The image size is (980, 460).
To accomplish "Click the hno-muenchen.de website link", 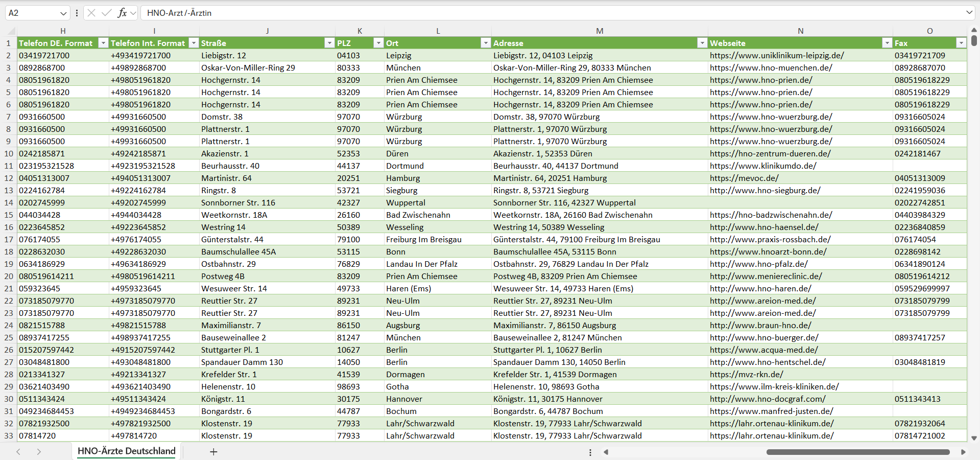I will pyautogui.click(x=771, y=67).
